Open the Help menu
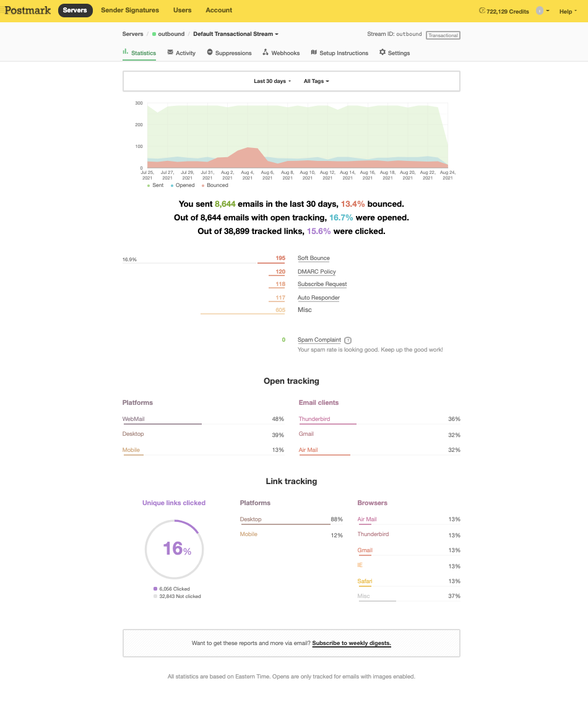 (x=568, y=11)
